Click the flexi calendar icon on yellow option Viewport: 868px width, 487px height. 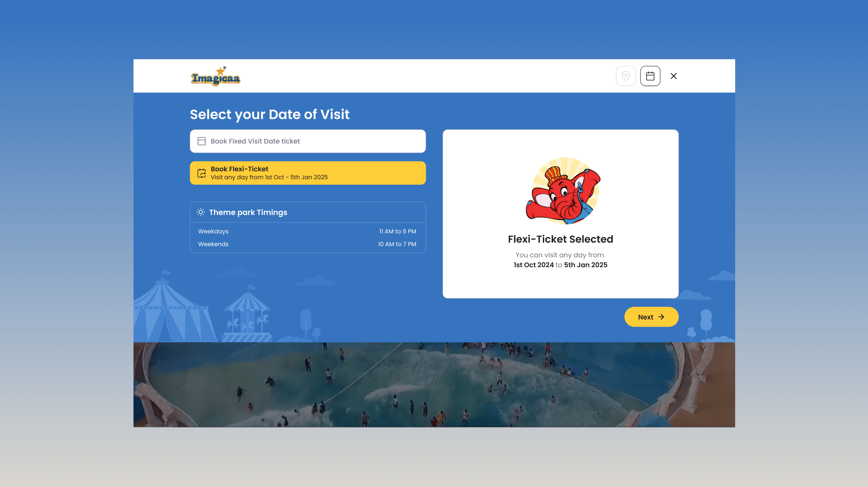[202, 173]
